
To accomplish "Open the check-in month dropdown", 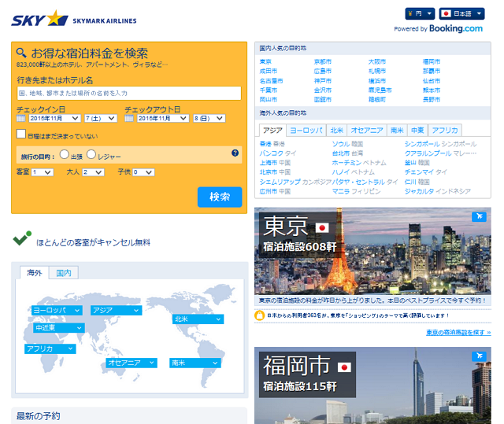I will [x=54, y=118].
